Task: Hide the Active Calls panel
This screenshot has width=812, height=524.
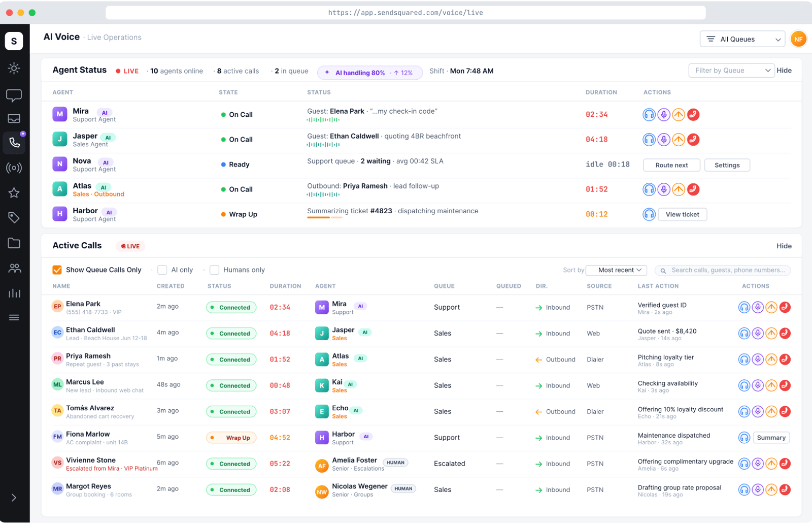Action: tap(784, 246)
